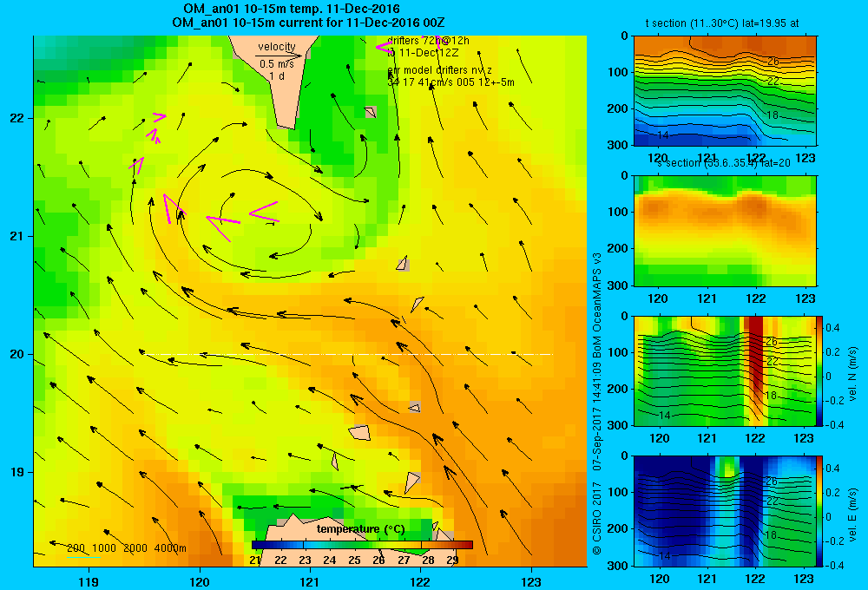Click the main map latitude label '19'
Screen dimensions: 868x590
click(17, 472)
